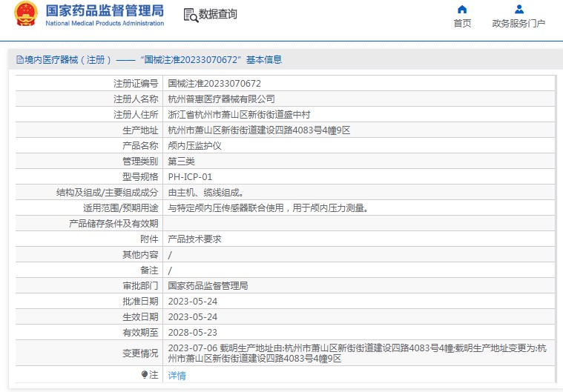The height and width of the screenshot is (392, 563).
Task: Open the 首页 text link
Action: [462, 24]
